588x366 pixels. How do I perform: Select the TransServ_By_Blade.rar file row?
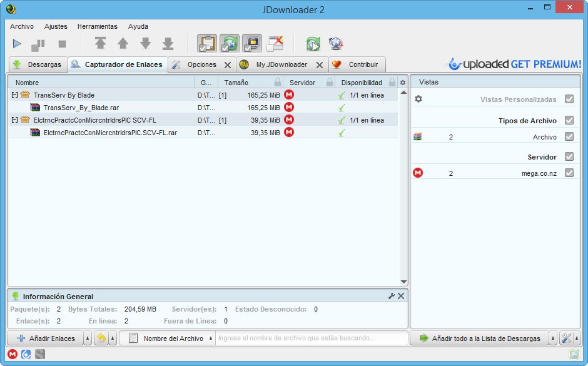click(203, 108)
